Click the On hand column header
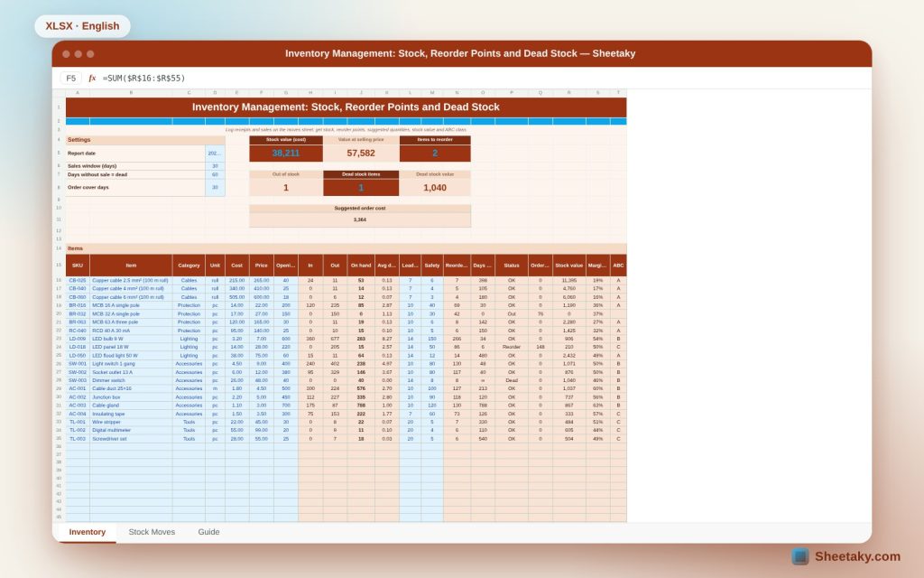This screenshot has height=578, width=924. click(361, 266)
